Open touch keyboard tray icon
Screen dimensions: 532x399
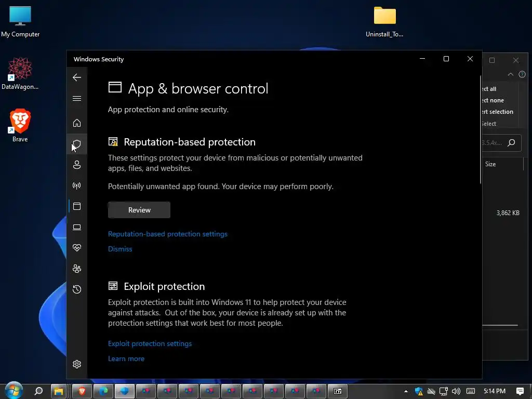[471, 391]
